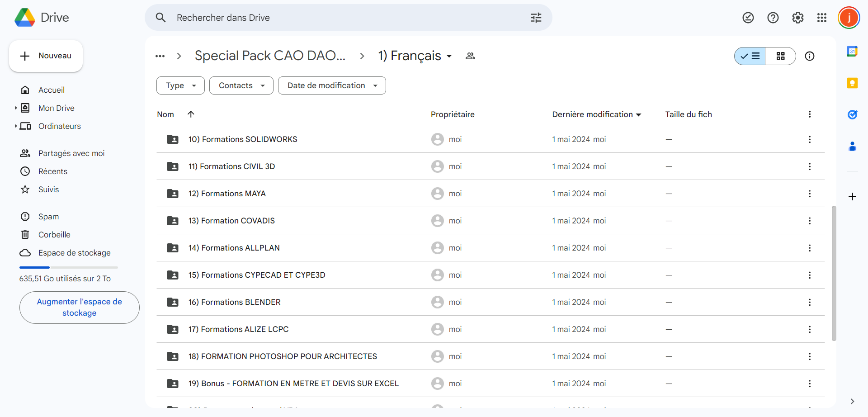Go to Special Pack CAO DAO breadcrumb
868x417 pixels.
coord(270,56)
